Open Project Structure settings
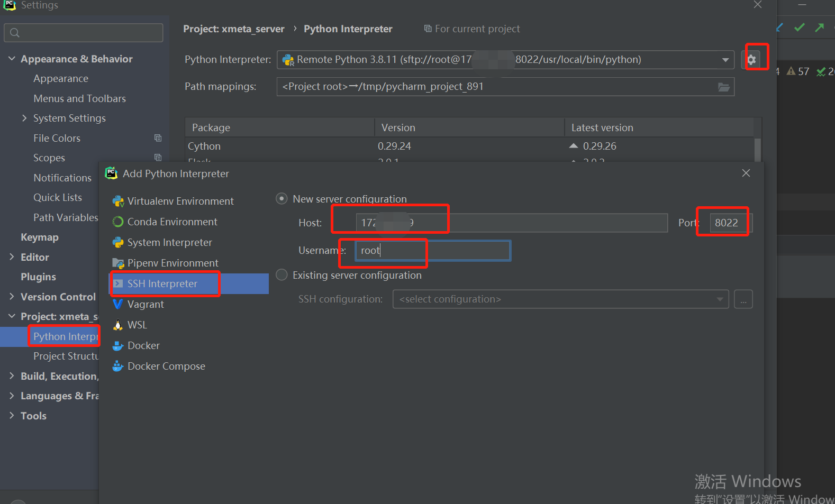This screenshot has width=835, height=504. 66,356
